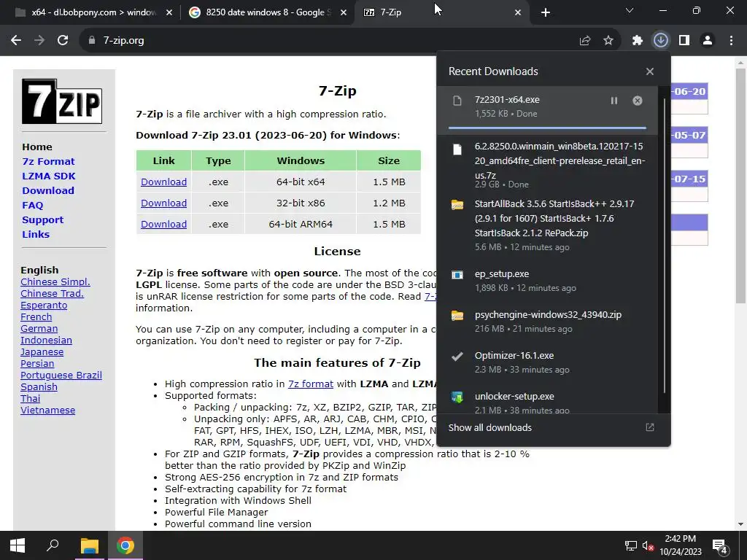Click the browser back arrow
747x560 pixels.
tap(16, 41)
